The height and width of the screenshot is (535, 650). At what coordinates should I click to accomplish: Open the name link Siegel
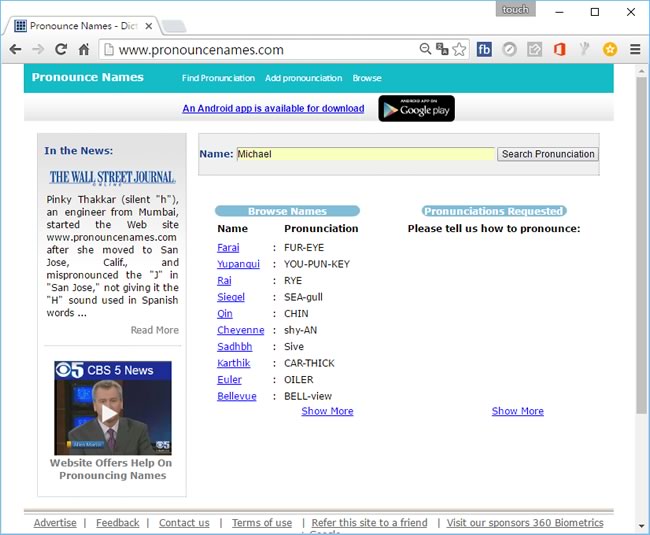pos(231,297)
